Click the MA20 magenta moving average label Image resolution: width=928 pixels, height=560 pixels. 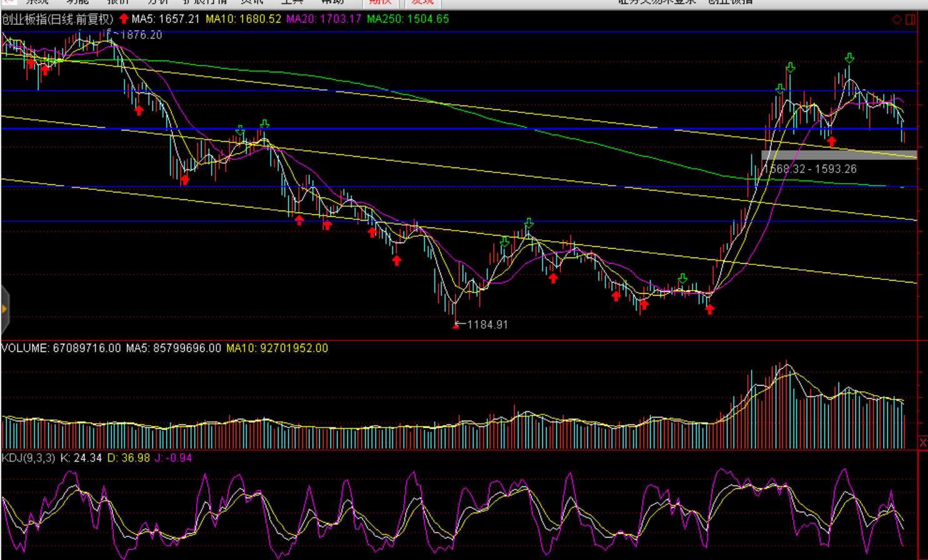324,19
